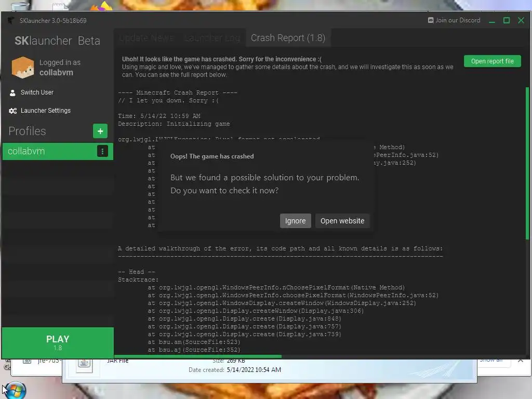Viewport: 532px width, 399px height.
Task: Switch to the Launcher Log tab
Action: (x=212, y=38)
